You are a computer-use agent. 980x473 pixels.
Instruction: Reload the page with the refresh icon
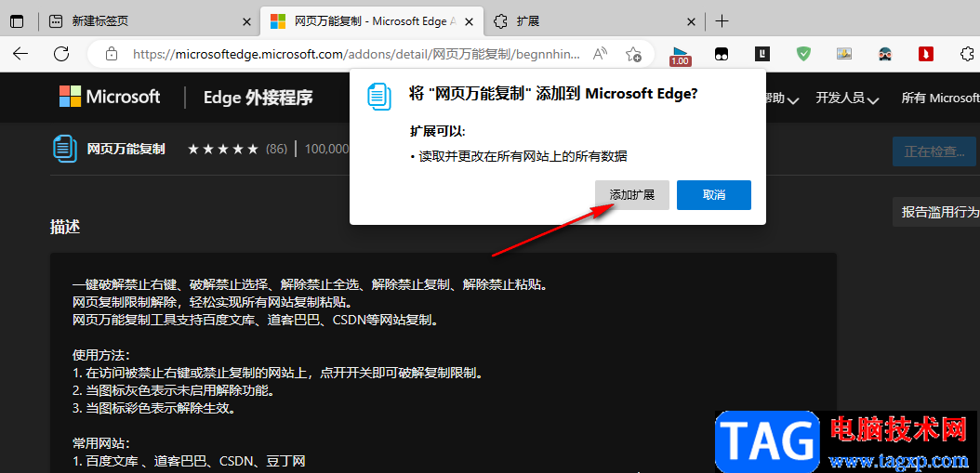[61, 54]
